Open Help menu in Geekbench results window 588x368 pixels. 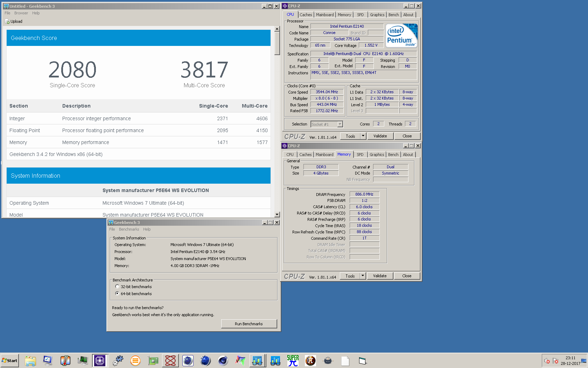(36, 13)
